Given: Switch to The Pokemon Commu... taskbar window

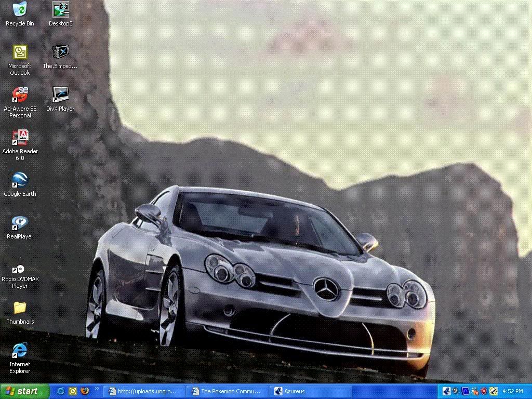Looking at the screenshot, I should pos(228,392).
